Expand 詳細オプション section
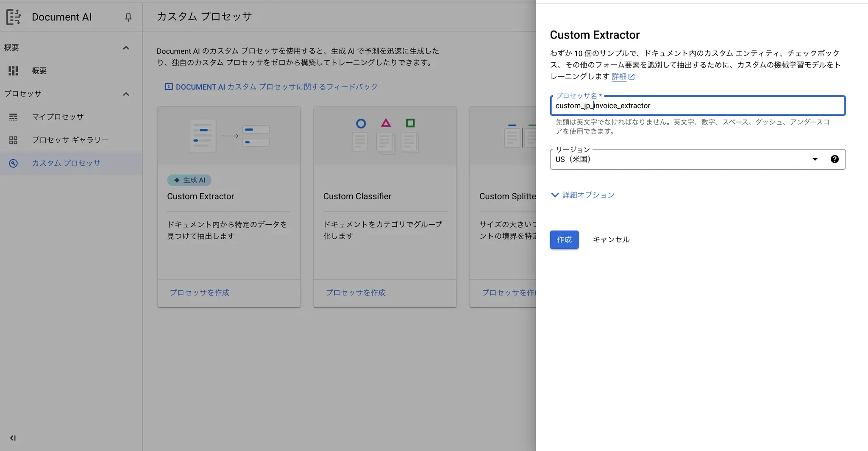Screen dimensions: 868x451 pyautogui.click(x=582, y=195)
